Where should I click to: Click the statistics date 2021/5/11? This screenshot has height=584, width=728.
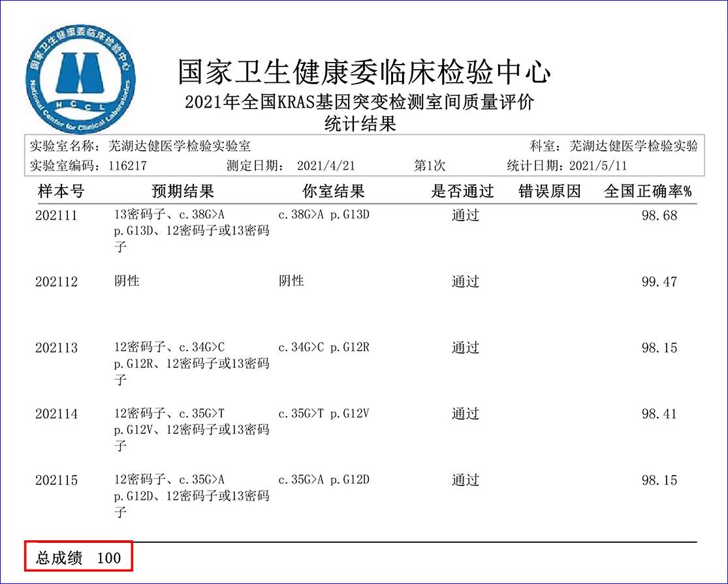[598, 166]
